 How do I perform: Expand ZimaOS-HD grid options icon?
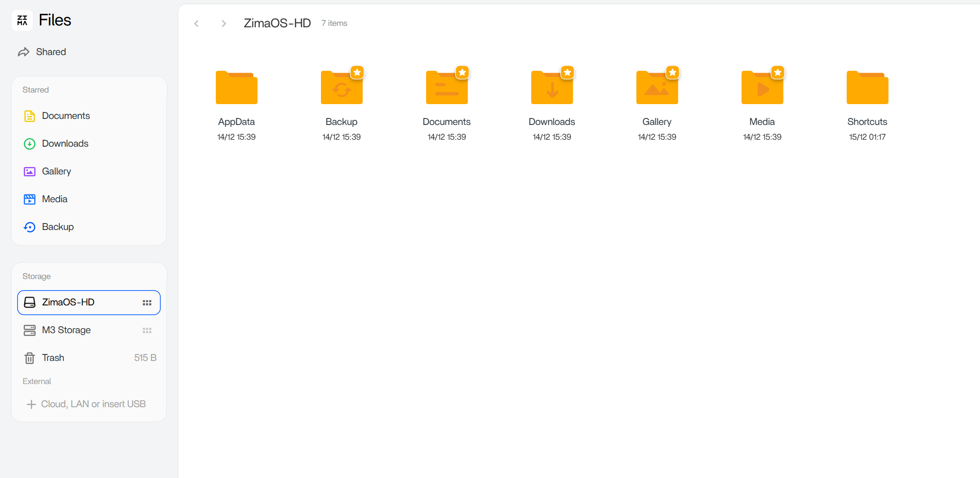[147, 303]
